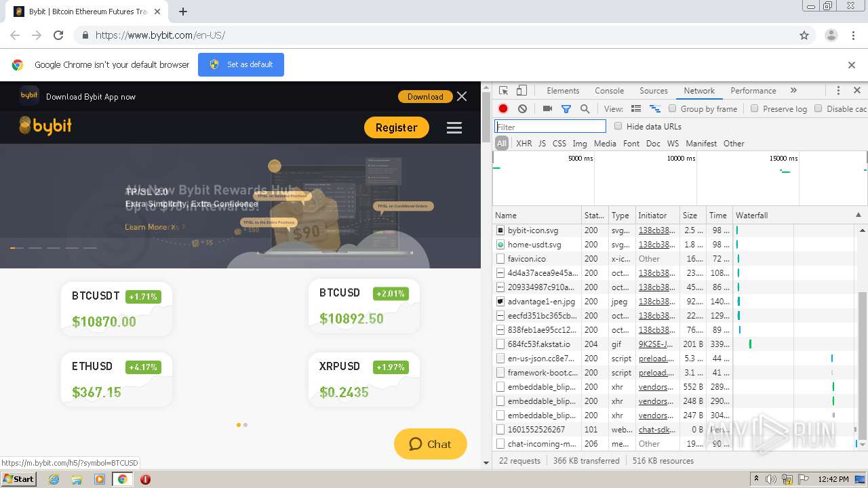Open the media player taskbar icon

[x=100, y=479]
